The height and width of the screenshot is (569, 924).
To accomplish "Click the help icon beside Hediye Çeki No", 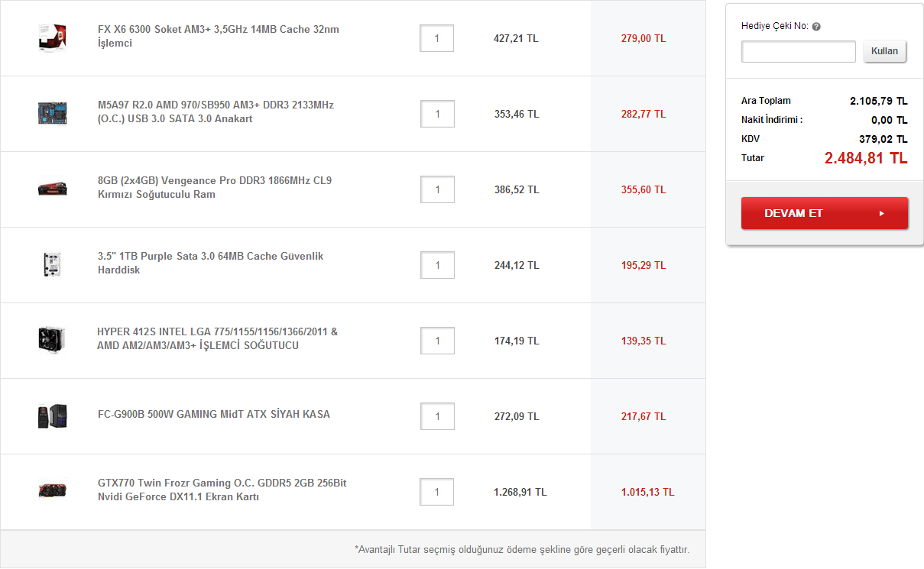I will tap(816, 27).
